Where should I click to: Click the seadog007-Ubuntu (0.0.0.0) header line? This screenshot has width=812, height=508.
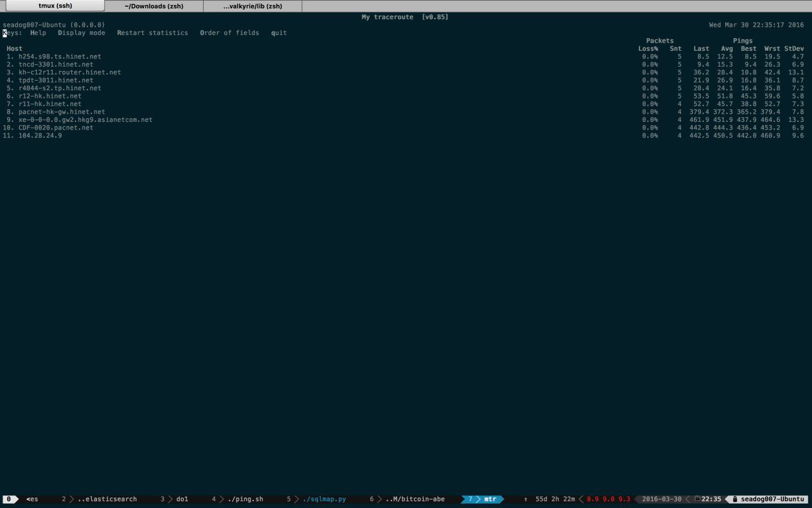(54, 25)
